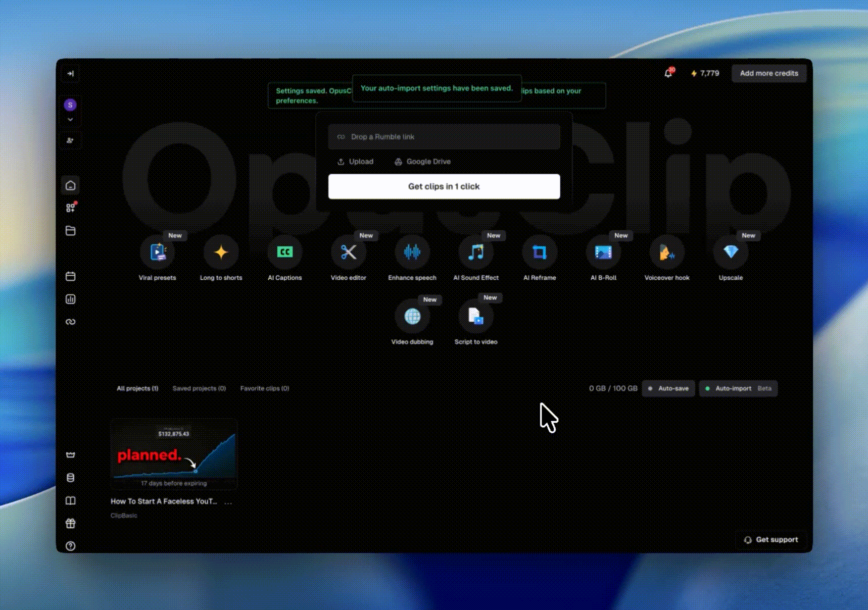868x610 pixels.
Task: Open the book learning sidebar icon
Action: click(70, 500)
